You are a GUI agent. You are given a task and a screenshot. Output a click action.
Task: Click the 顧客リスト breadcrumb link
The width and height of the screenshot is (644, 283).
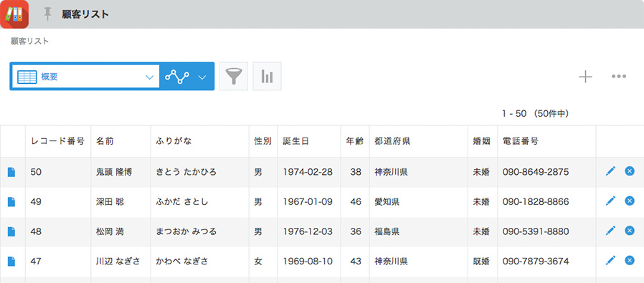pyautogui.click(x=29, y=41)
